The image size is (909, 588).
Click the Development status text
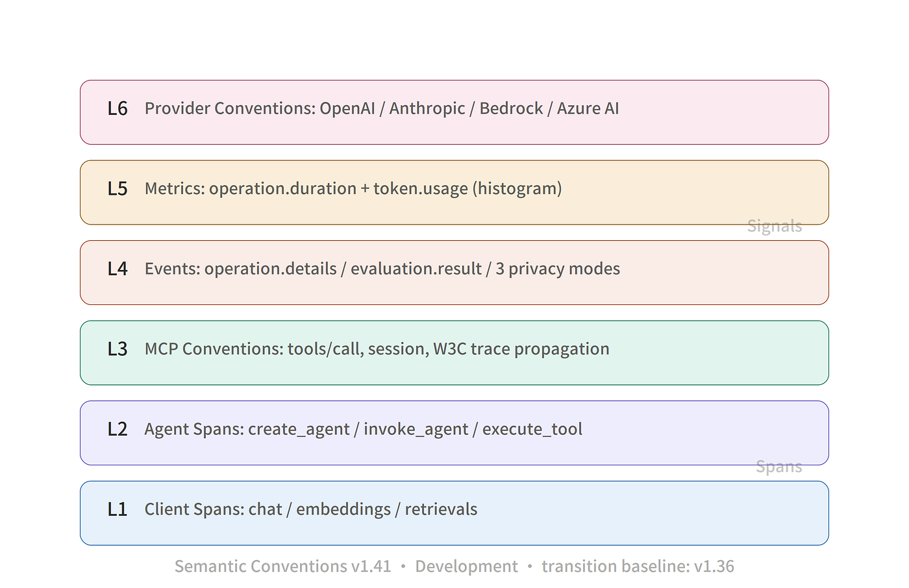click(x=466, y=567)
